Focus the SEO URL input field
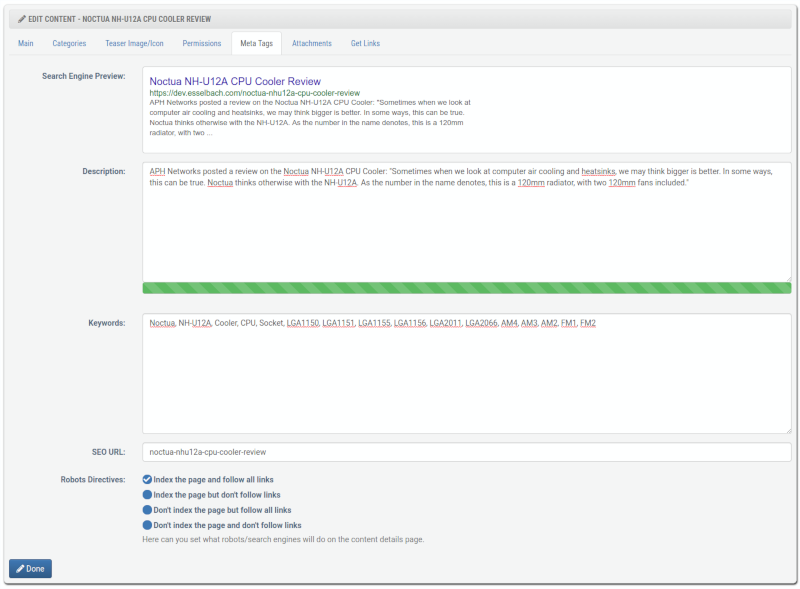This screenshot has width=800, height=589. [x=467, y=452]
